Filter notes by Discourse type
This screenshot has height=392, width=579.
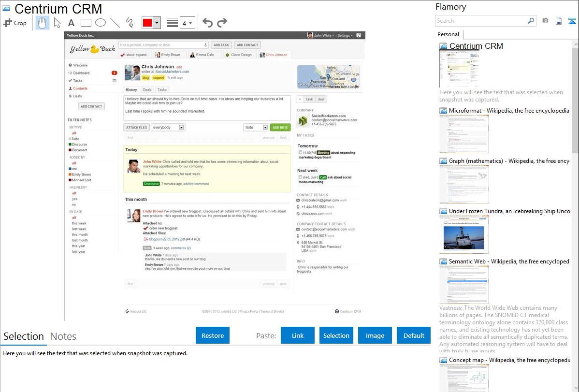point(79,145)
